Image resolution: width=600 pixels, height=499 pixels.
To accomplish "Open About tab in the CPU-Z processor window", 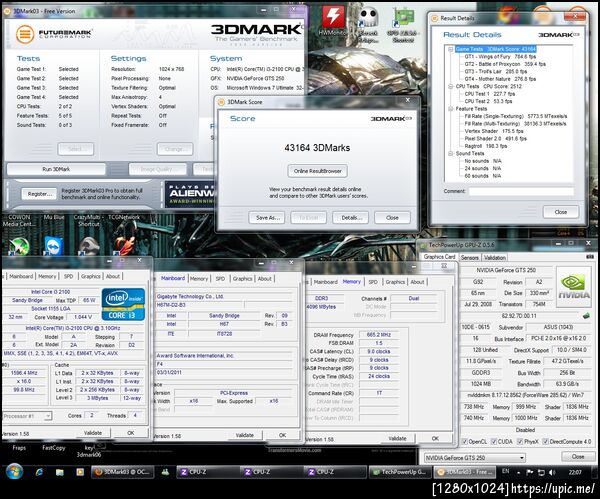I will point(112,276).
